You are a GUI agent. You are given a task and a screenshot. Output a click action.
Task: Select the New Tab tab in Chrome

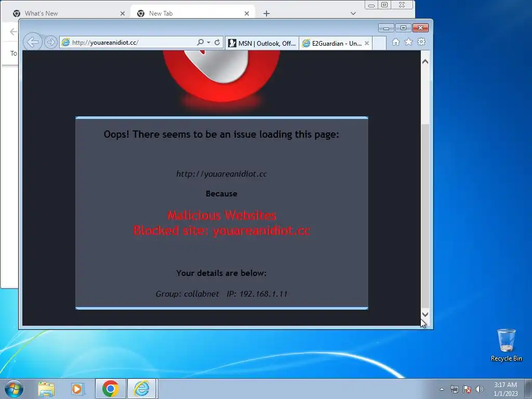point(192,13)
